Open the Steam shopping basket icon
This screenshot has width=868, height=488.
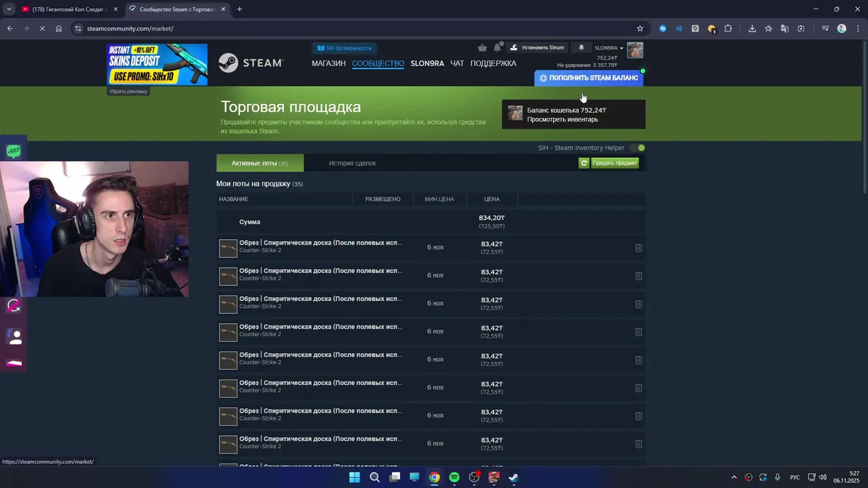[x=482, y=47]
